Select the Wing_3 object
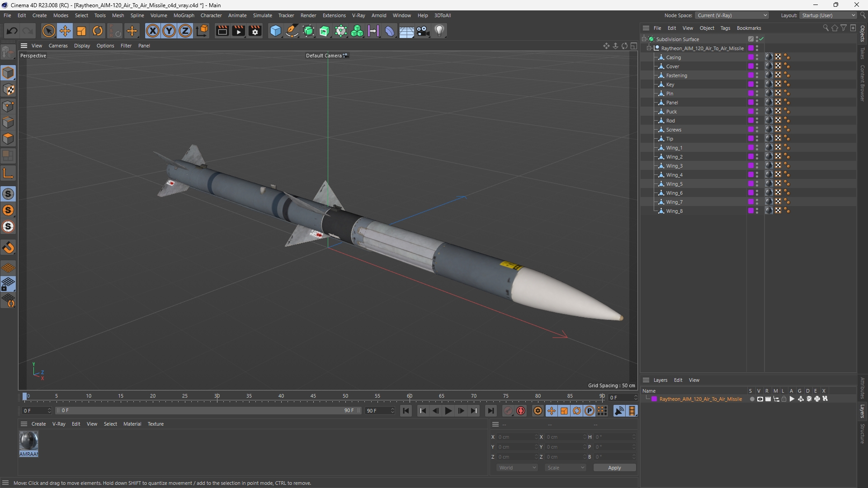This screenshot has width=868, height=488. pos(674,166)
